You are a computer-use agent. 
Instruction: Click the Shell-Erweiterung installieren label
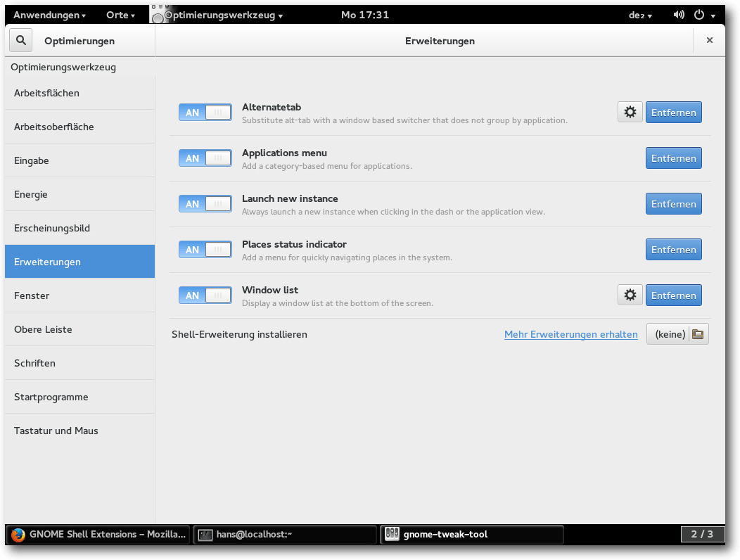[239, 334]
